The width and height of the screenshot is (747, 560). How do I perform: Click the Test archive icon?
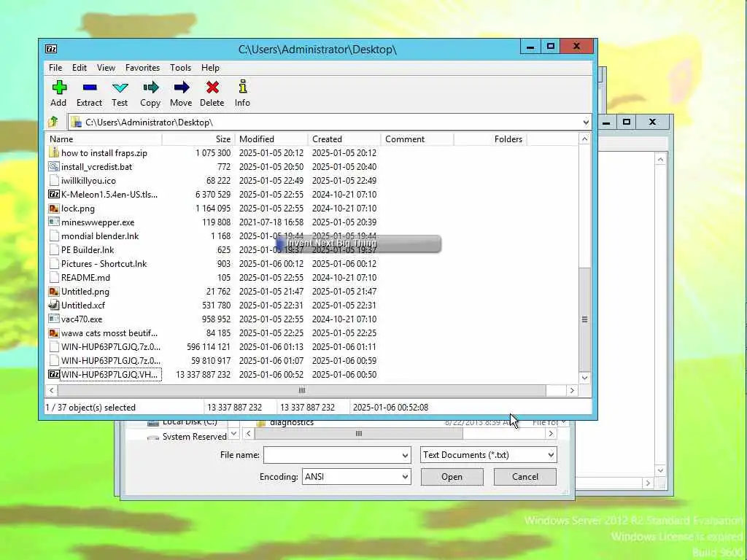point(120,87)
